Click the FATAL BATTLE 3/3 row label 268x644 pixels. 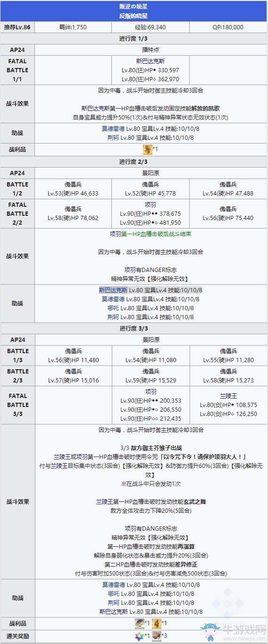pyautogui.click(x=17, y=405)
